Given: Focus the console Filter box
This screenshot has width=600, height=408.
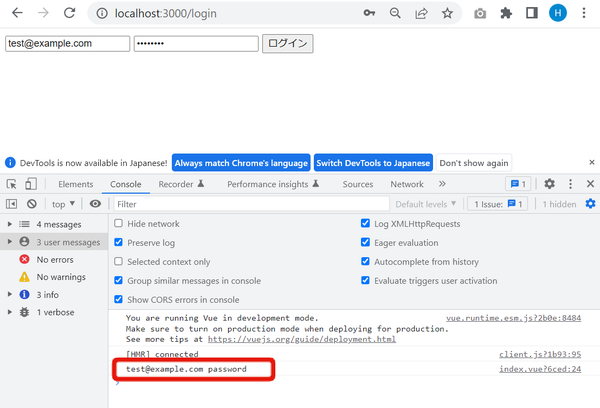Looking at the screenshot, I should click(x=251, y=204).
